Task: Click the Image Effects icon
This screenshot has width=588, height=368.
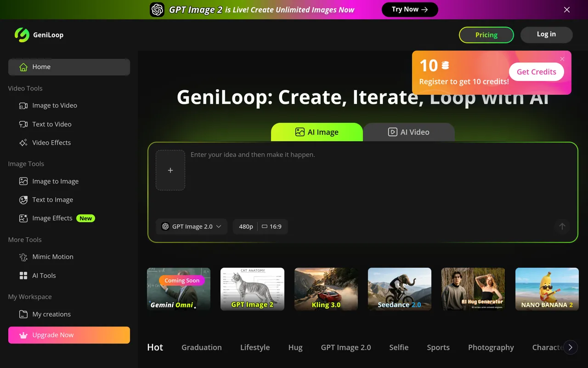Action: click(x=23, y=218)
